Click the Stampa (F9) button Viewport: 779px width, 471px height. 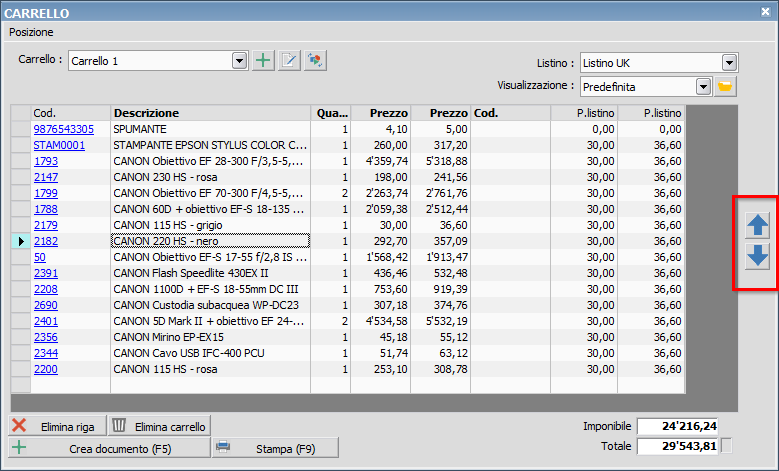[275, 448]
